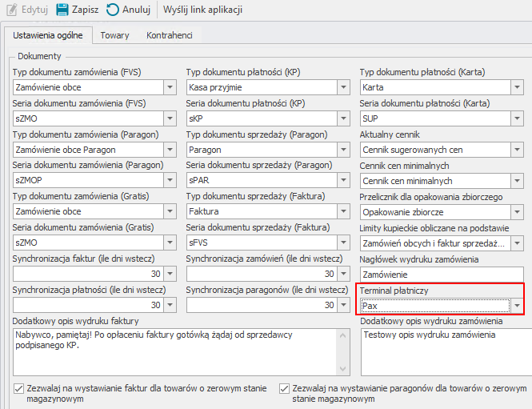Image resolution: width=532 pixels, height=409 pixels.
Task: Switch to the Towary tab
Action: click(x=115, y=35)
